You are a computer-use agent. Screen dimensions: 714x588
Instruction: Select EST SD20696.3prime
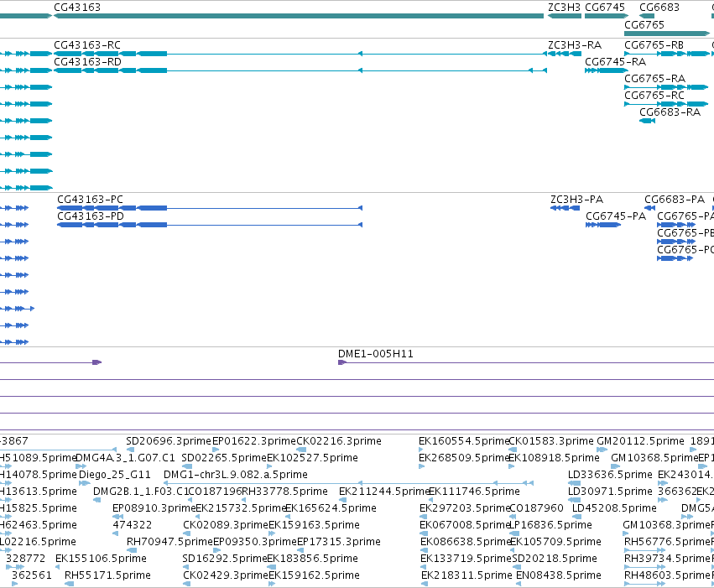pyautogui.click(x=169, y=441)
